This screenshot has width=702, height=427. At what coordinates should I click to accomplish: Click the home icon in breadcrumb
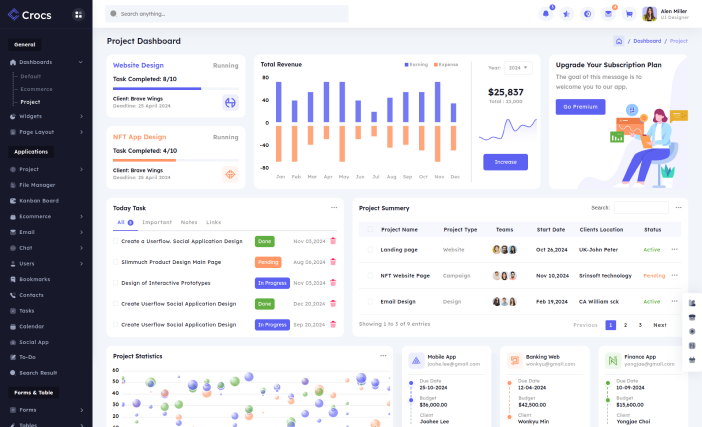[x=619, y=41]
